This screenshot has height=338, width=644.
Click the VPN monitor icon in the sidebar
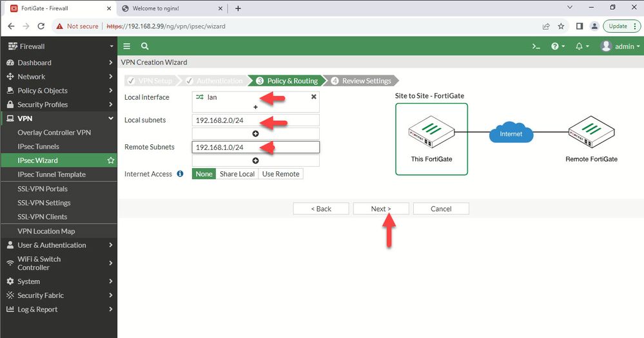(10, 118)
